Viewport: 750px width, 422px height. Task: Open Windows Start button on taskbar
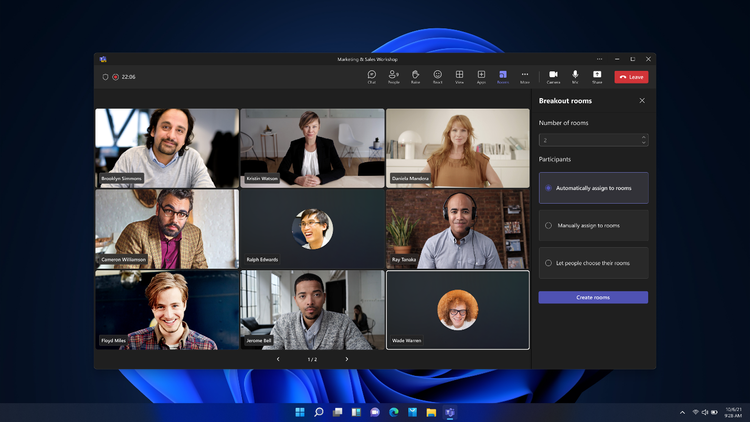click(x=300, y=412)
